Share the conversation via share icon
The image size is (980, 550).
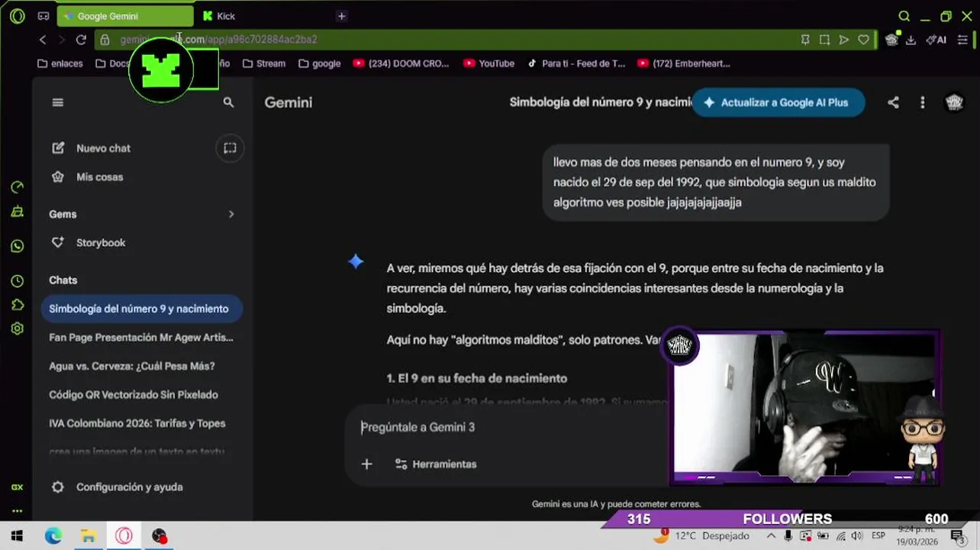click(x=893, y=102)
